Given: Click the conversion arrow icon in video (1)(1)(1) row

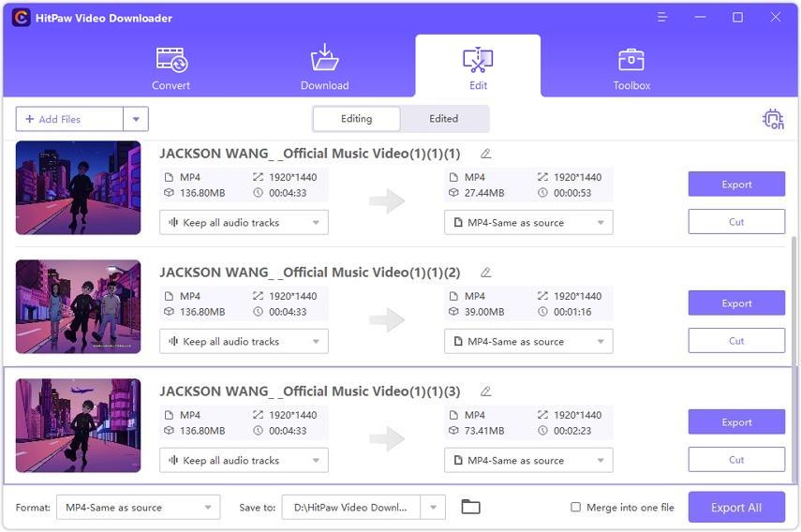Looking at the screenshot, I should [387, 201].
